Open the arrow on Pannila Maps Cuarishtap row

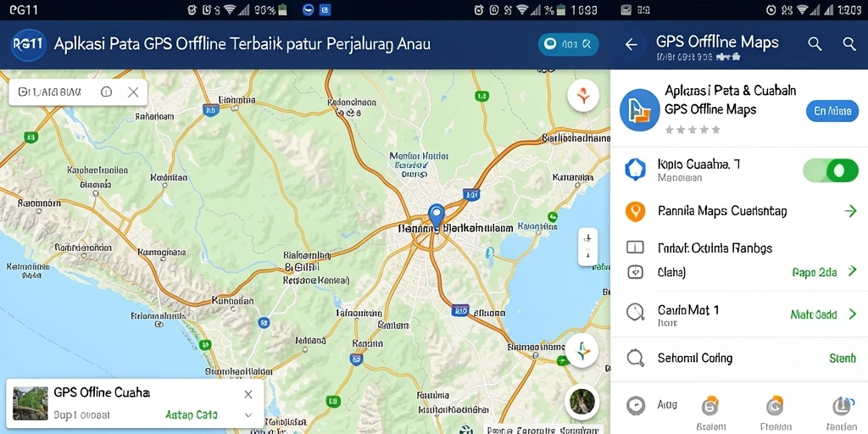coord(851,211)
